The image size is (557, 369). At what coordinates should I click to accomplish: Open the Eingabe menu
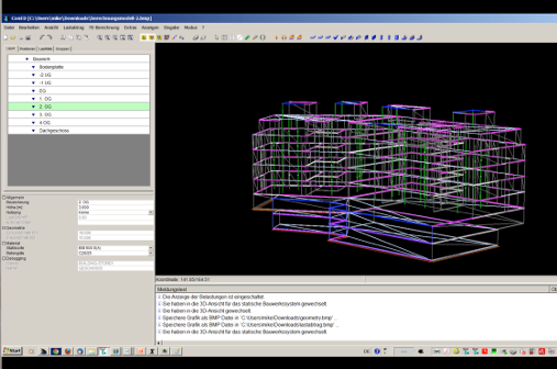[x=171, y=27]
